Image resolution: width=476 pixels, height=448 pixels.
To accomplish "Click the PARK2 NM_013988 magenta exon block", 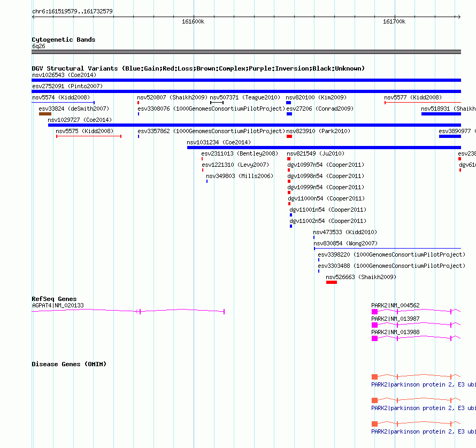I will pos(374,338).
